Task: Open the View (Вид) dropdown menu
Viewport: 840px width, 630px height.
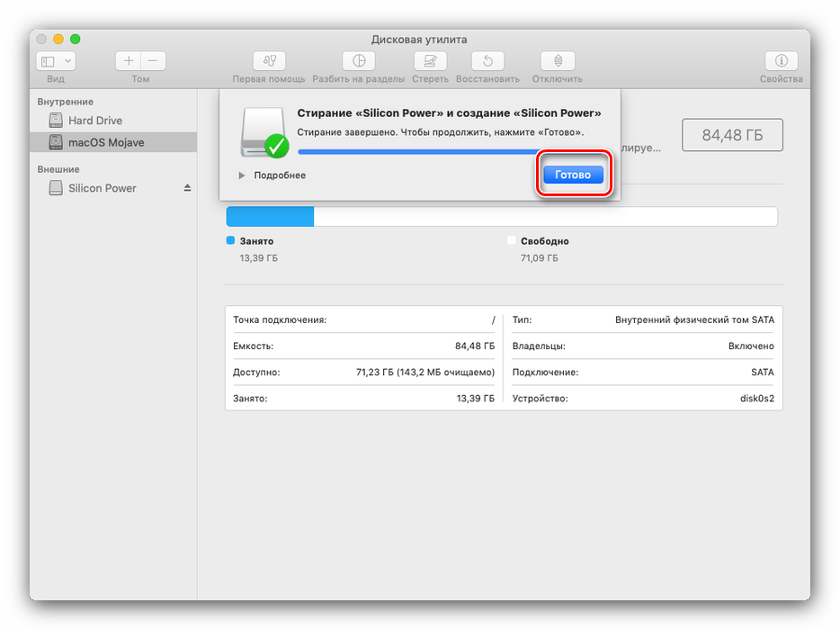Action: coord(56,61)
